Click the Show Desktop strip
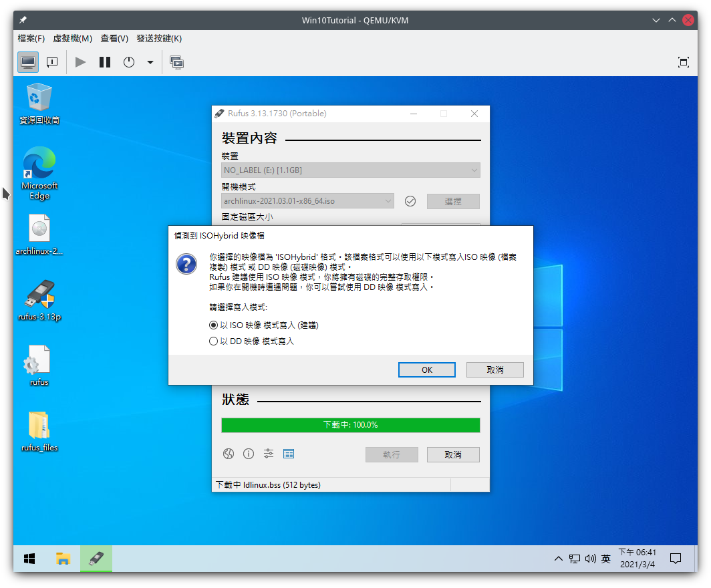711x588 pixels. [696, 559]
